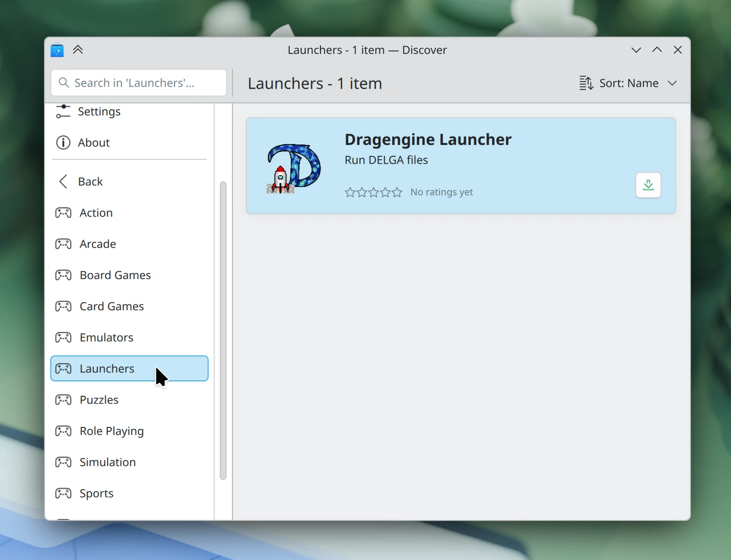Open the Card Games category
This screenshot has height=560, width=731.
(x=111, y=306)
